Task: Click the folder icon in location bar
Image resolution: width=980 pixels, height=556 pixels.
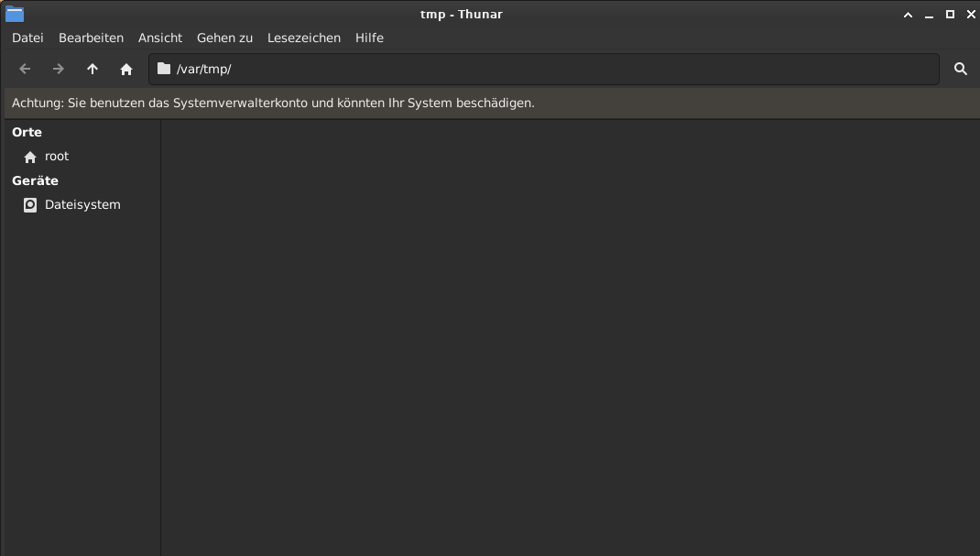Action: (164, 69)
